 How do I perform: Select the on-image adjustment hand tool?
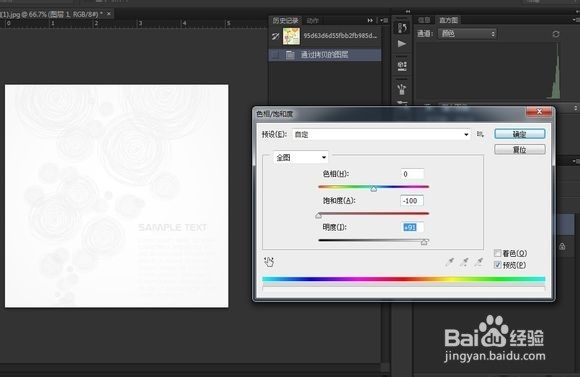pos(269,262)
